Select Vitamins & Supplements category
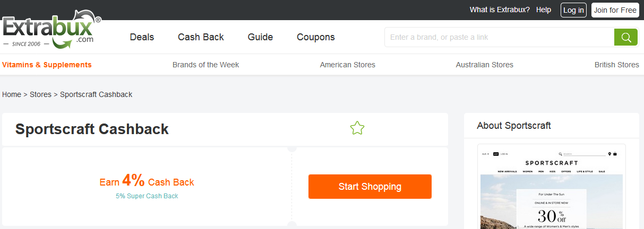 [x=47, y=65]
